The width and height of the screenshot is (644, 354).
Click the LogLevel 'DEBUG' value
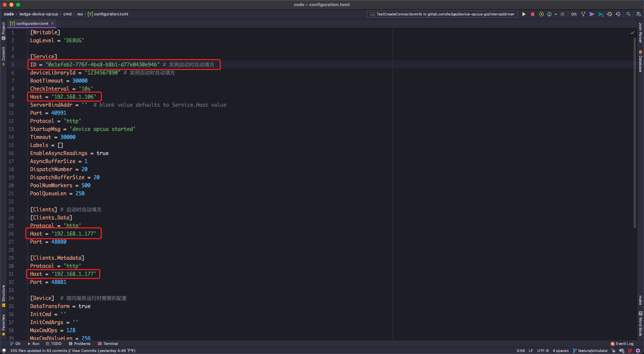(74, 40)
